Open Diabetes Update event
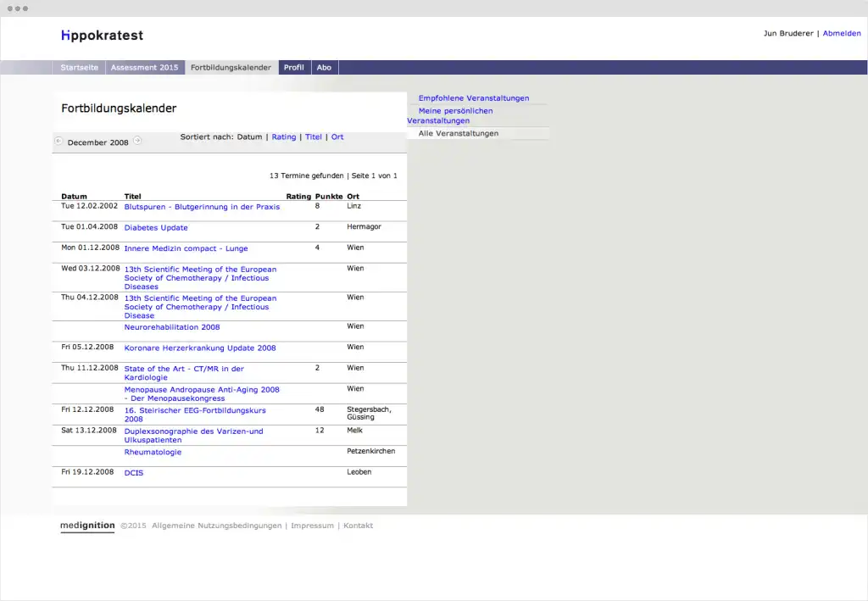The width and height of the screenshot is (868, 601). [x=156, y=228]
